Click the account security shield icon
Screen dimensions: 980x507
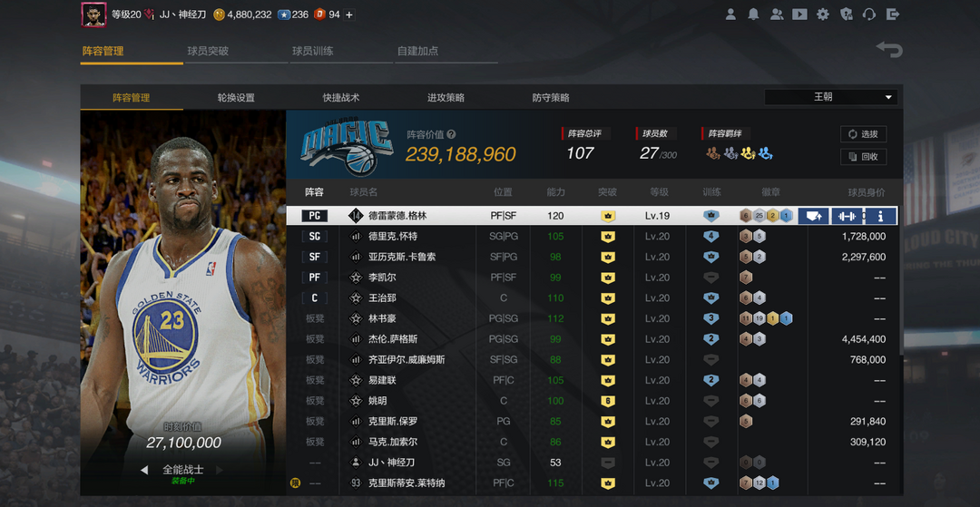click(x=847, y=15)
